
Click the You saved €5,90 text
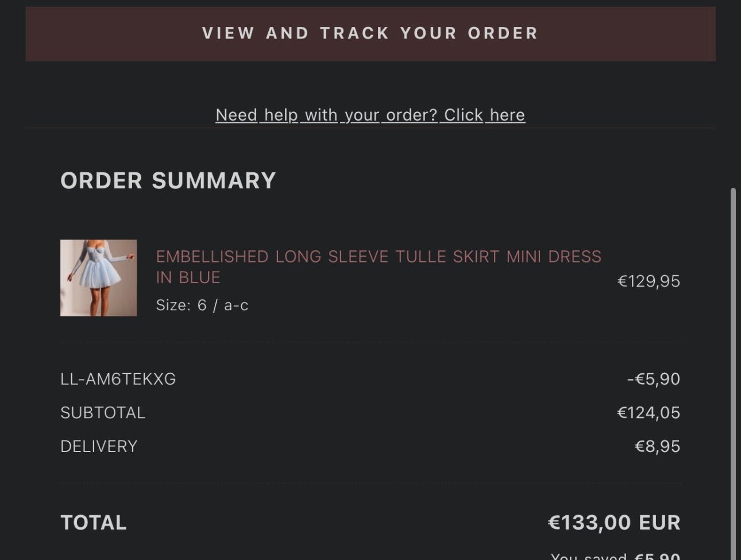615,555
